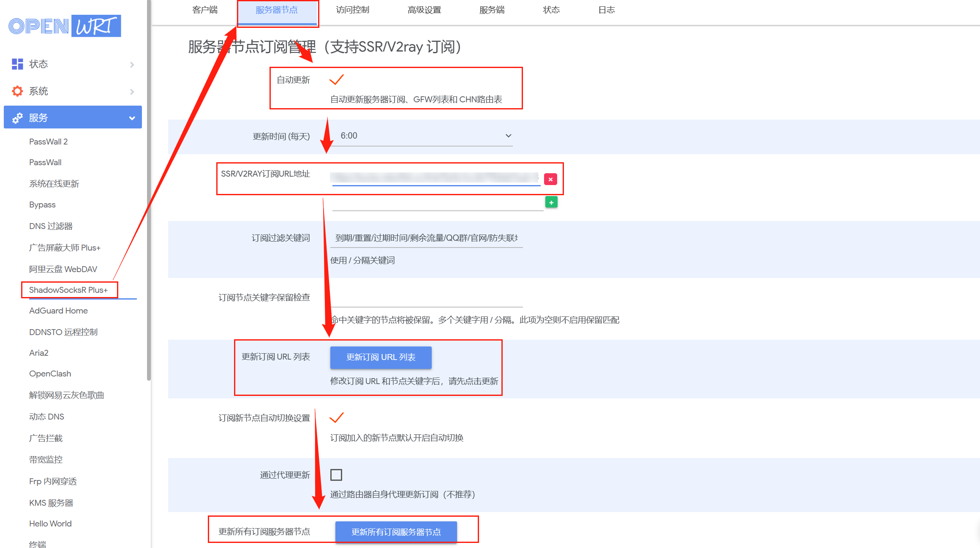Image resolution: width=980 pixels, height=548 pixels.
Task: Open PassWall 2 service page
Action: coord(48,142)
